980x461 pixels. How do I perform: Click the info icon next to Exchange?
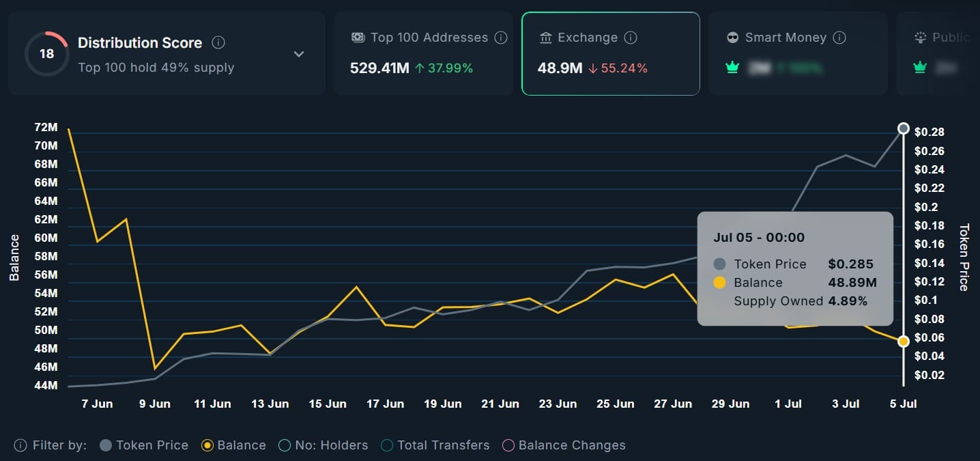(x=631, y=38)
